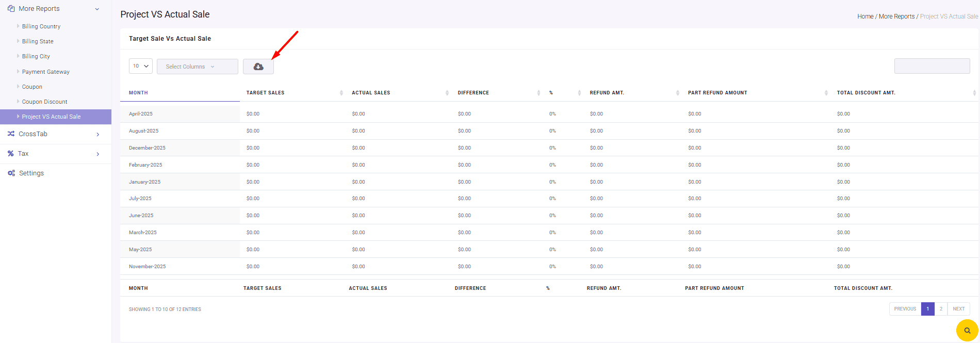Image resolution: width=980 pixels, height=343 pixels.
Task: Open the entries-per-page dropdown showing 10
Action: [141, 66]
